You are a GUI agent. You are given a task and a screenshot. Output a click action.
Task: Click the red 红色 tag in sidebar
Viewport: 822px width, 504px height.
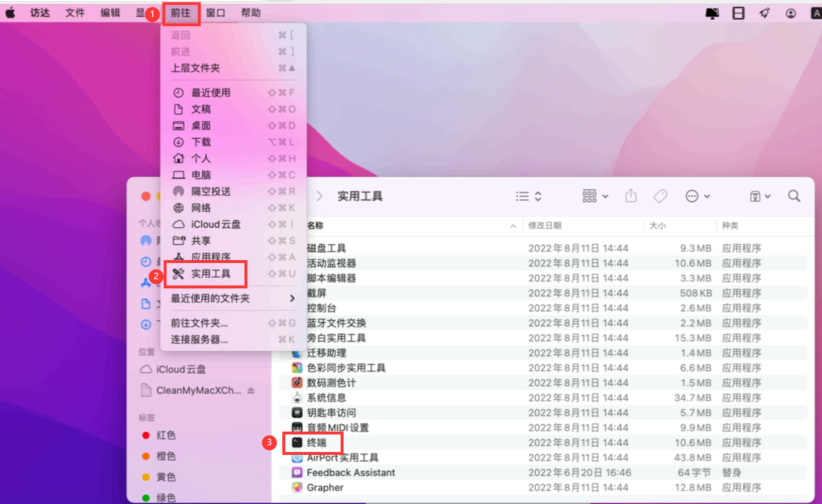165,435
